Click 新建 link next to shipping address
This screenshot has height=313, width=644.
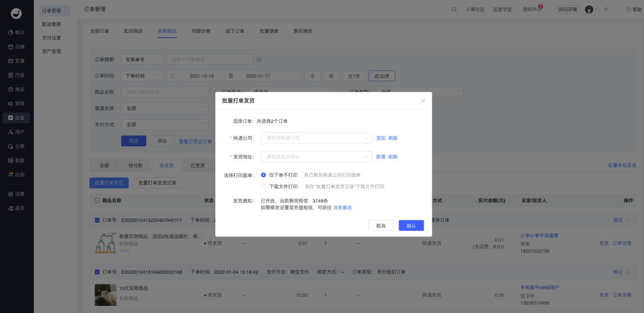pos(381,156)
